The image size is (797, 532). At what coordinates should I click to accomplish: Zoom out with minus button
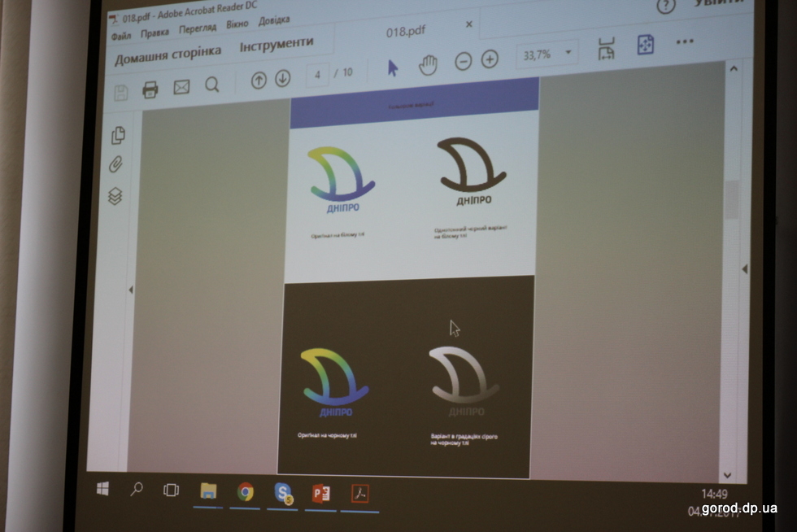tap(463, 62)
